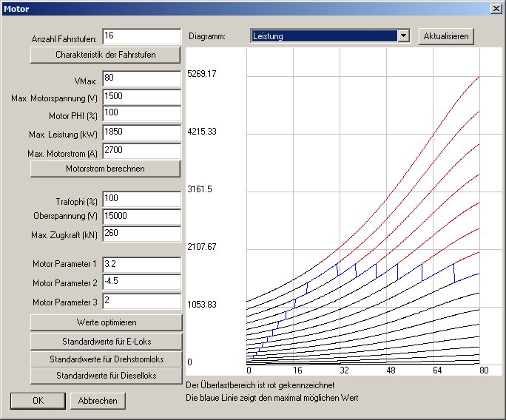
Task: Confirm with the OK button
Action: [x=38, y=401]
